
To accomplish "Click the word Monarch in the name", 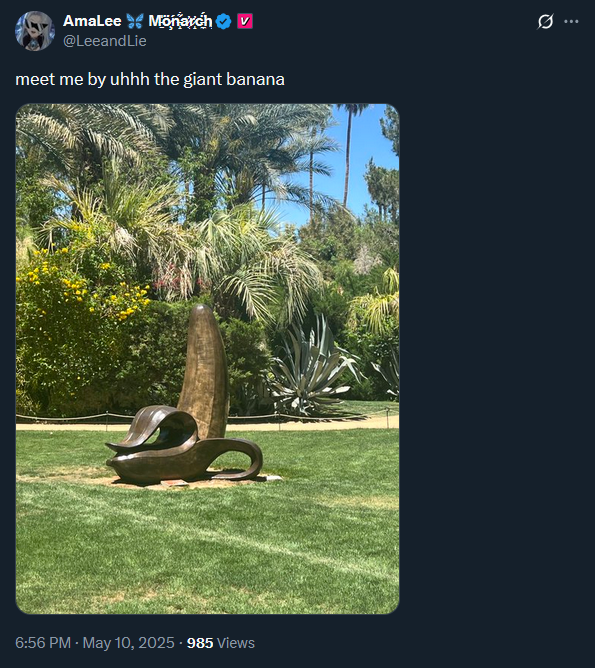I will click(x=180, y=21).
